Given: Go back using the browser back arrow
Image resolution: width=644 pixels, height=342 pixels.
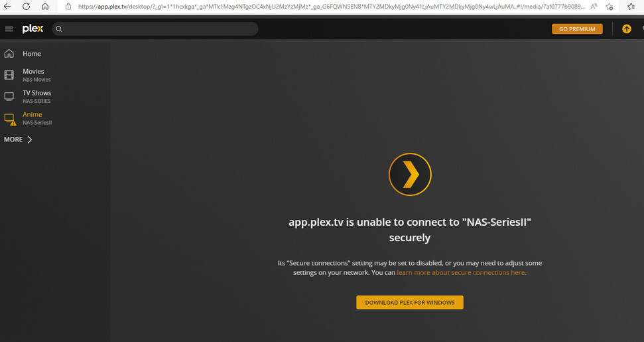Looking at the screenshot, I should coord(7,6).
